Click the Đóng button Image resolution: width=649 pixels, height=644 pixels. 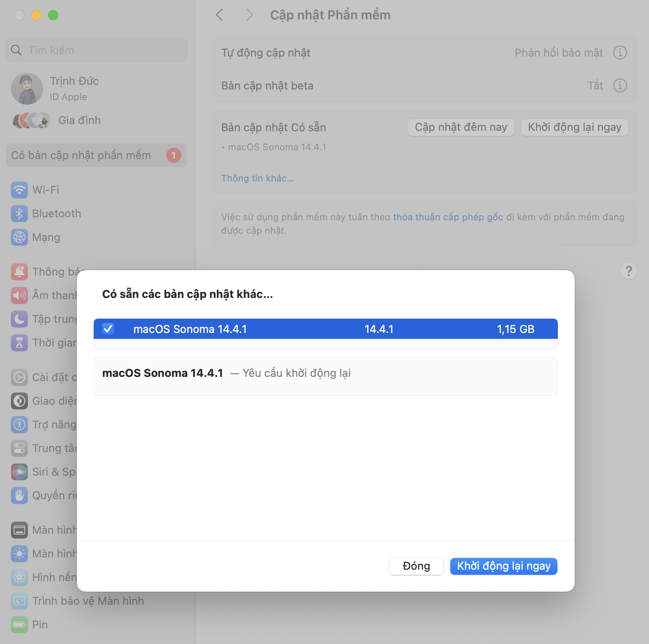click(416, 566)
